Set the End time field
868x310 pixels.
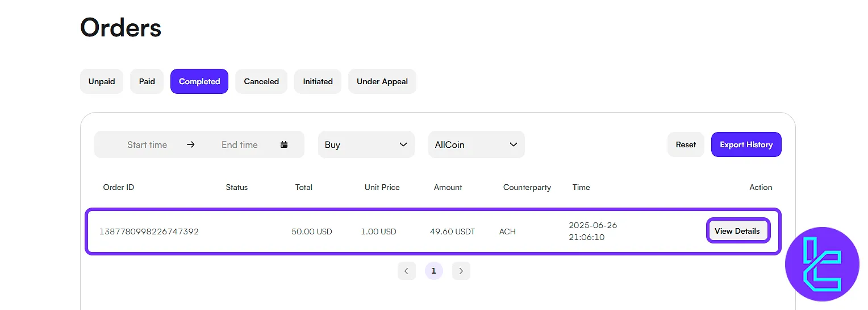(x=240, y=144)
